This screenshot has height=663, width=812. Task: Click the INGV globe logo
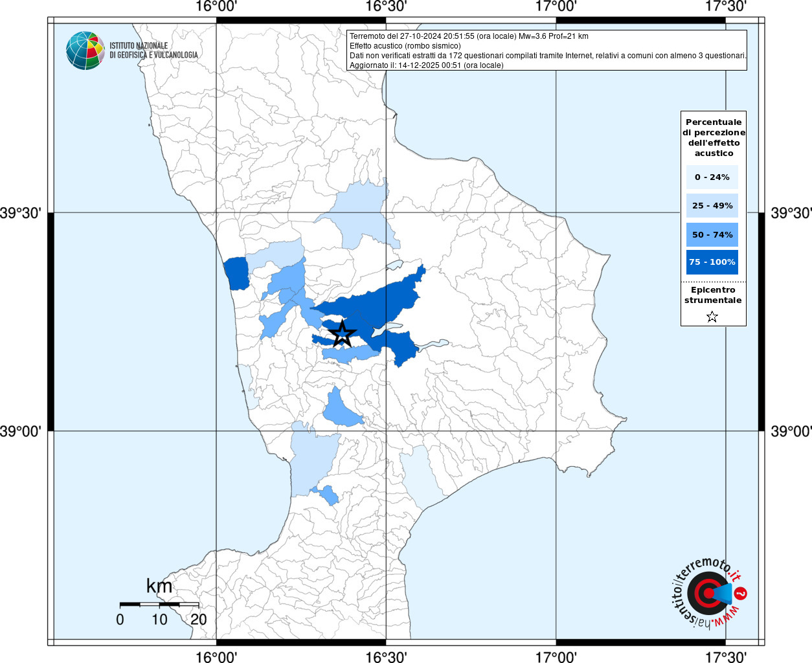pyautogui.click(x=85, y=51)
